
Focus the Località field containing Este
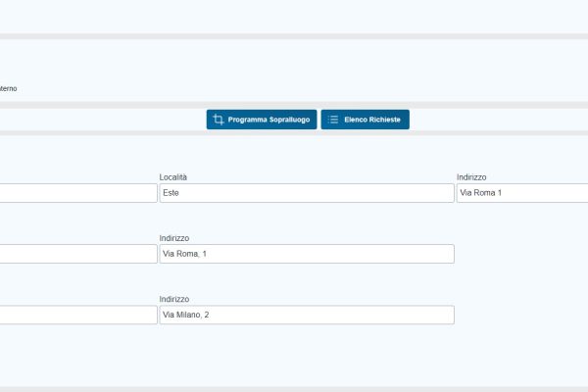[x=307, y=193]
